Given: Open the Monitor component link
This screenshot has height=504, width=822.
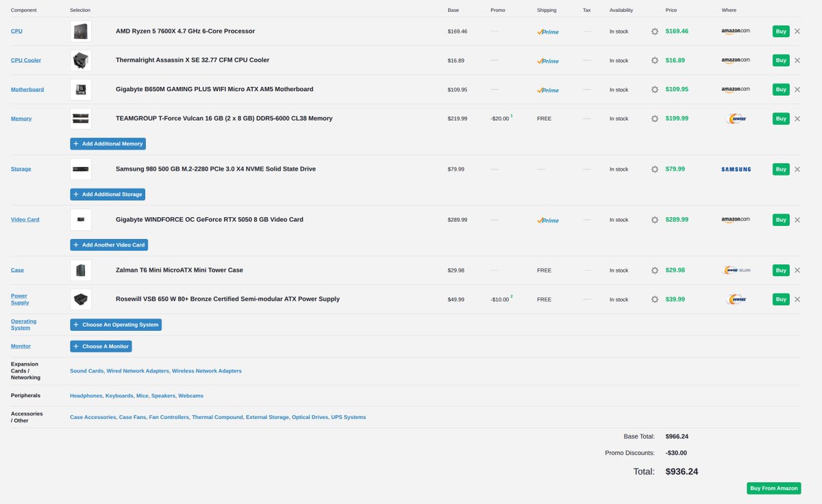Looking at the screenshot, I should pos(21,346).
